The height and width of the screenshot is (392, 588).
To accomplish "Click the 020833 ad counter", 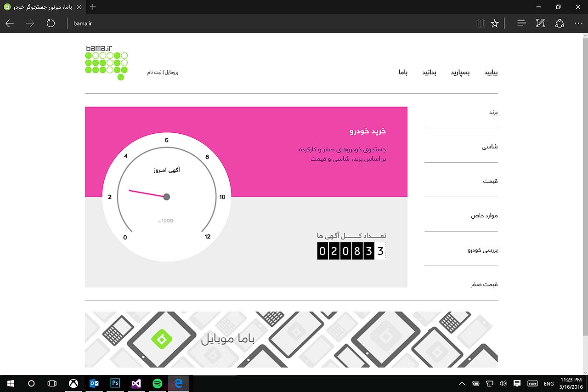I will pos(351,251).
